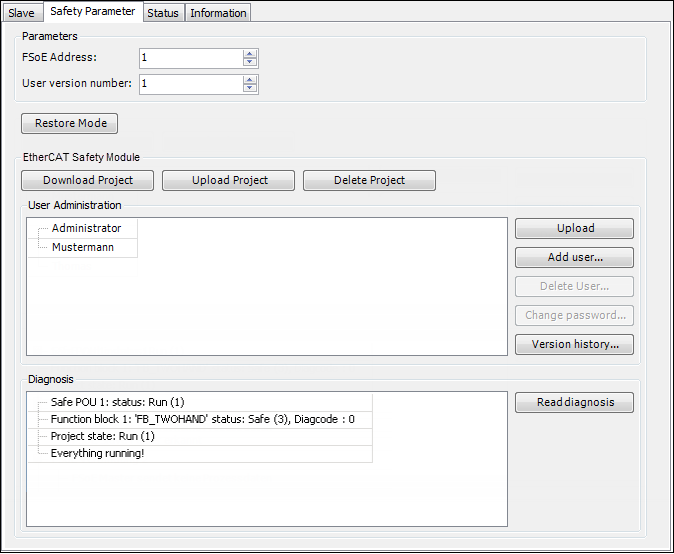This screenshot has height=554, width=674.
Task: Select the FB_TWOHAND function block diagnosis line
Action: pyautogui.click(x=202, y=419)
